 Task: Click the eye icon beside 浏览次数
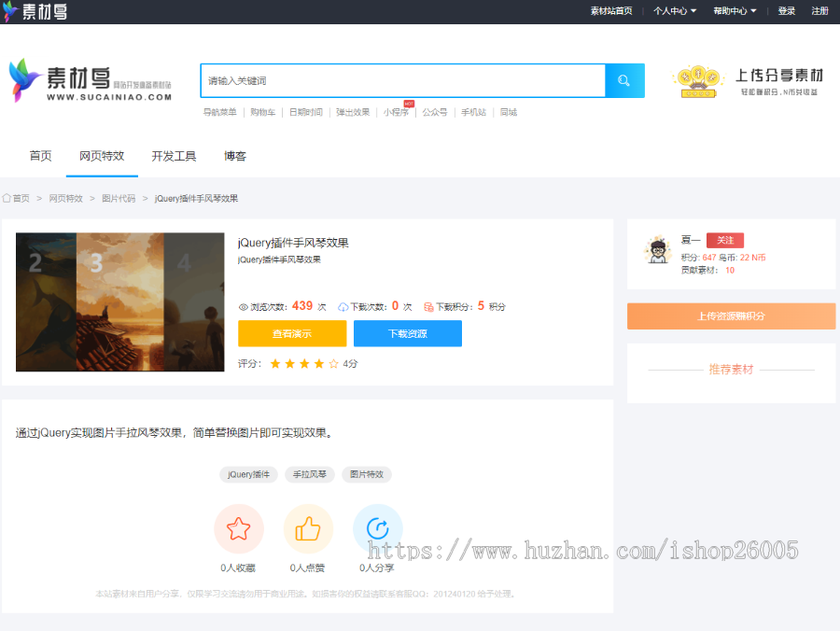pos(244,307)
